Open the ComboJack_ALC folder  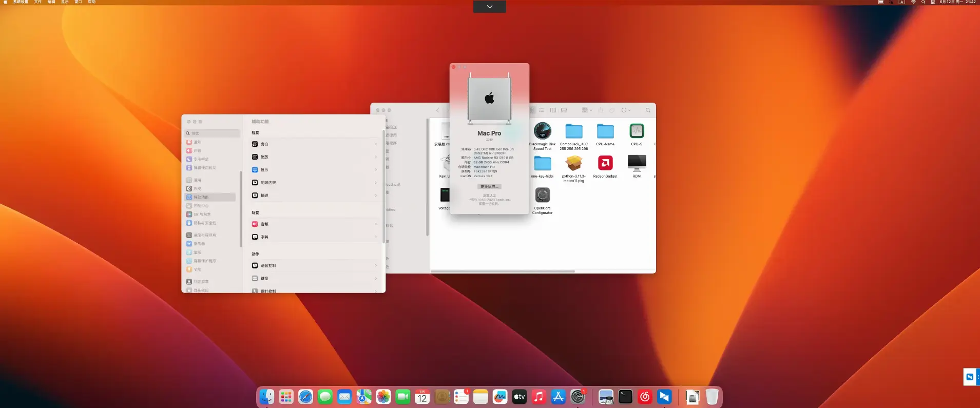point(573,131)
